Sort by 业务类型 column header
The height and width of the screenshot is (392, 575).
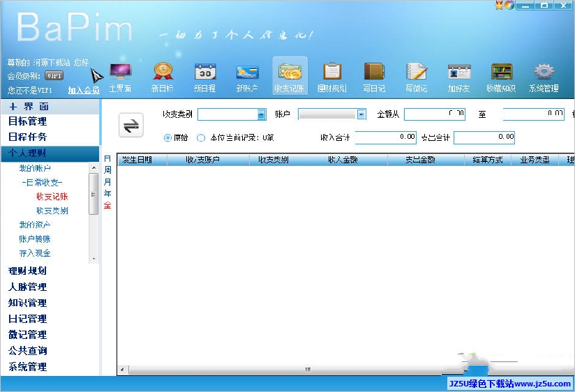tap(535, 160)
